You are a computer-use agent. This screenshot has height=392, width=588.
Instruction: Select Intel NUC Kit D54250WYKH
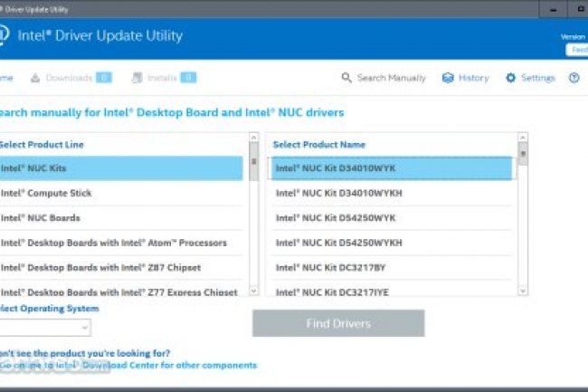(392, 243)
